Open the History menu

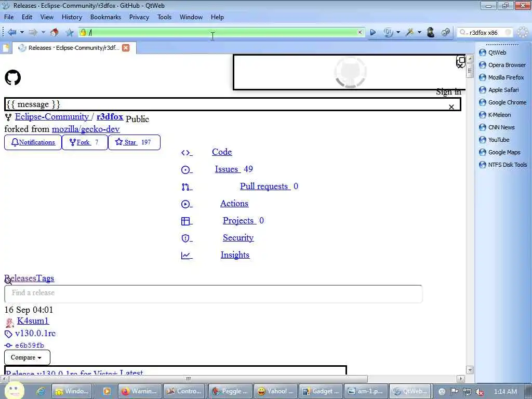[x=72, y=17]
